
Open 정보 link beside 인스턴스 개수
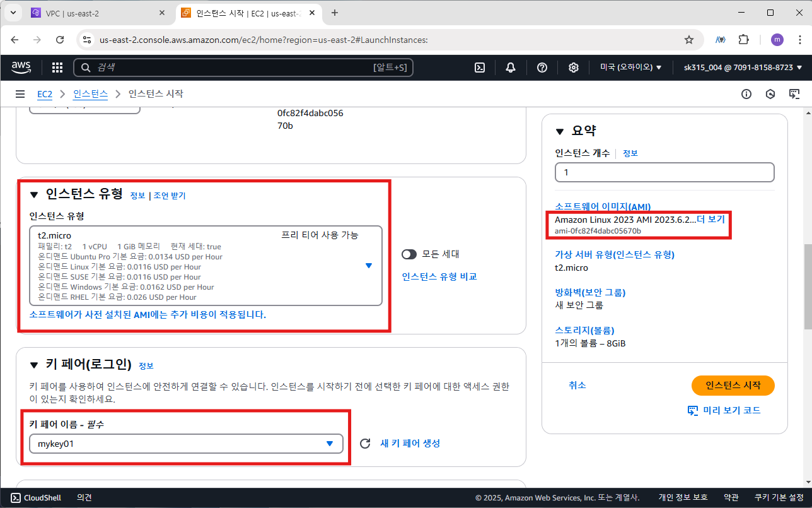630,153
